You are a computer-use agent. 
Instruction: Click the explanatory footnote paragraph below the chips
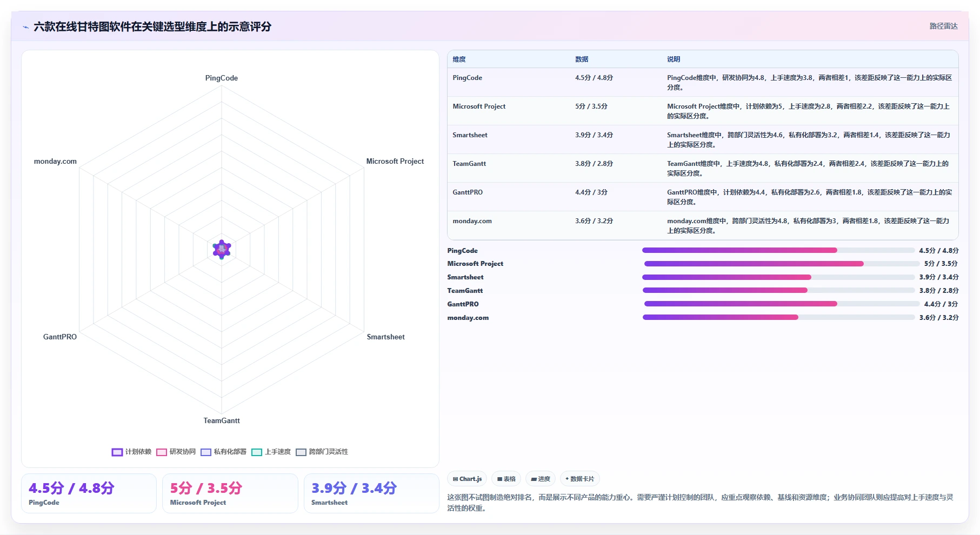pyautogui.click(x=701, y=503)
